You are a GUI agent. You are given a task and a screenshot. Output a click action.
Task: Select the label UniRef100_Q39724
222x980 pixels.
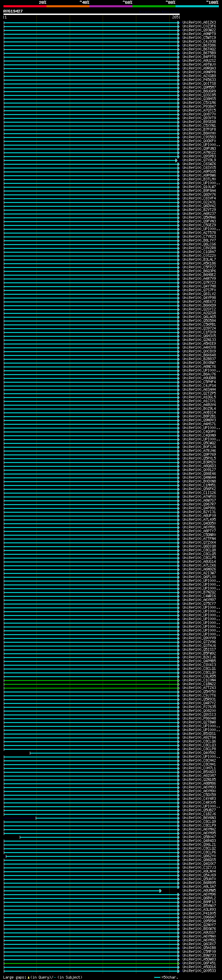click(x=199, y=328)
